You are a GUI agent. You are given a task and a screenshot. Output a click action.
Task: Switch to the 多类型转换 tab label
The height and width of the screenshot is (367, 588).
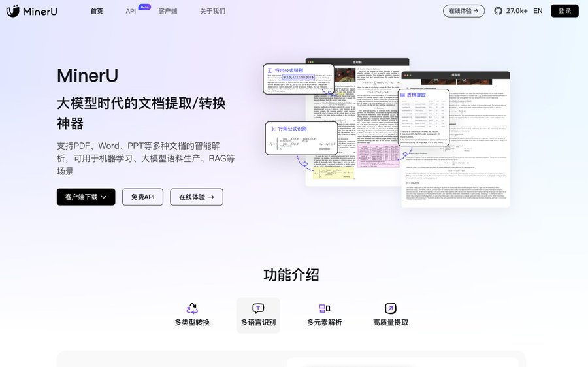click(192, 322)
